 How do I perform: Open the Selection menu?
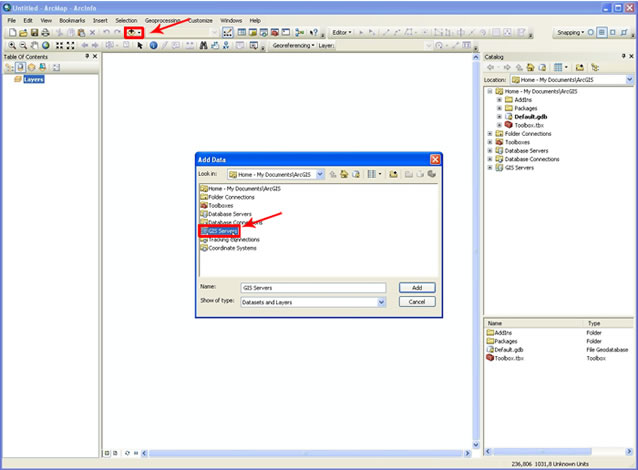(126, 20)
